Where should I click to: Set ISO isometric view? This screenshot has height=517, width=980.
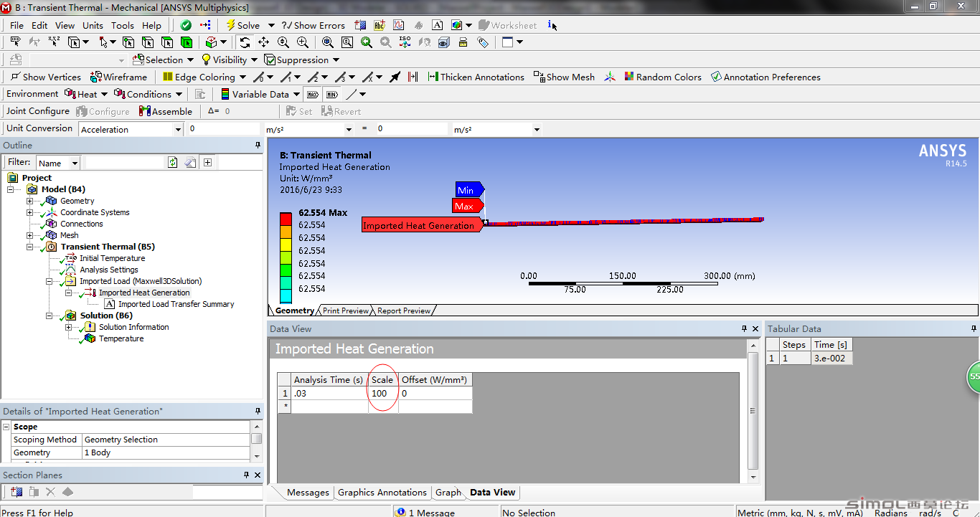(405, 42)
